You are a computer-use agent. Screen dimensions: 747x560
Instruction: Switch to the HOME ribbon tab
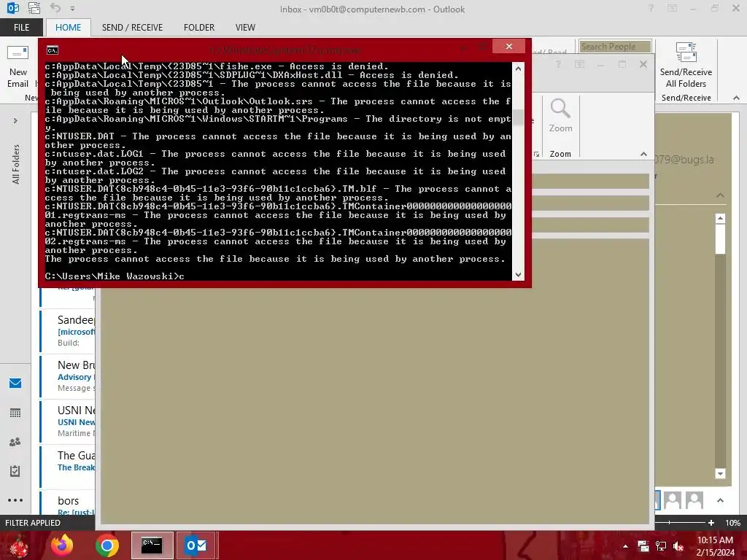tap(68, 28)
